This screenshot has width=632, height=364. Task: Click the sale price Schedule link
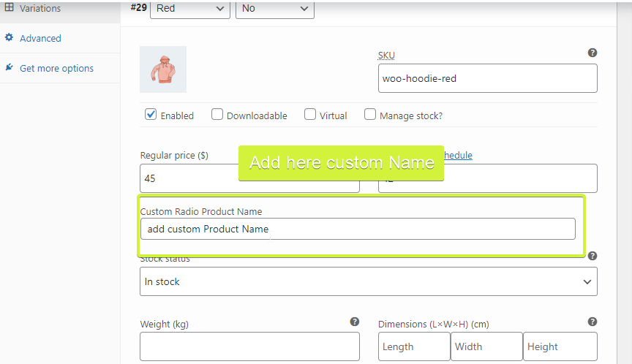[458, 156]
